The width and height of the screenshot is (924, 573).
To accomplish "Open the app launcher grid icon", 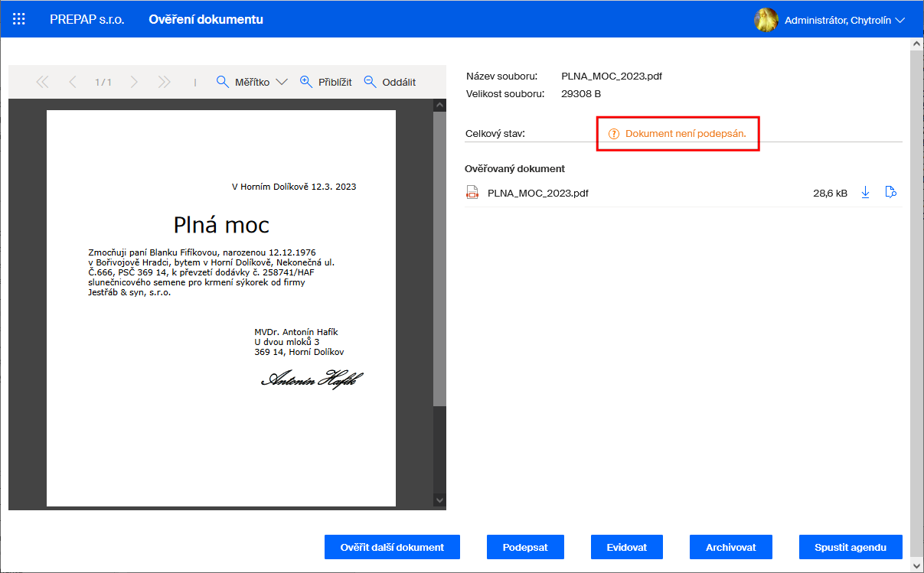I will 19,19.
